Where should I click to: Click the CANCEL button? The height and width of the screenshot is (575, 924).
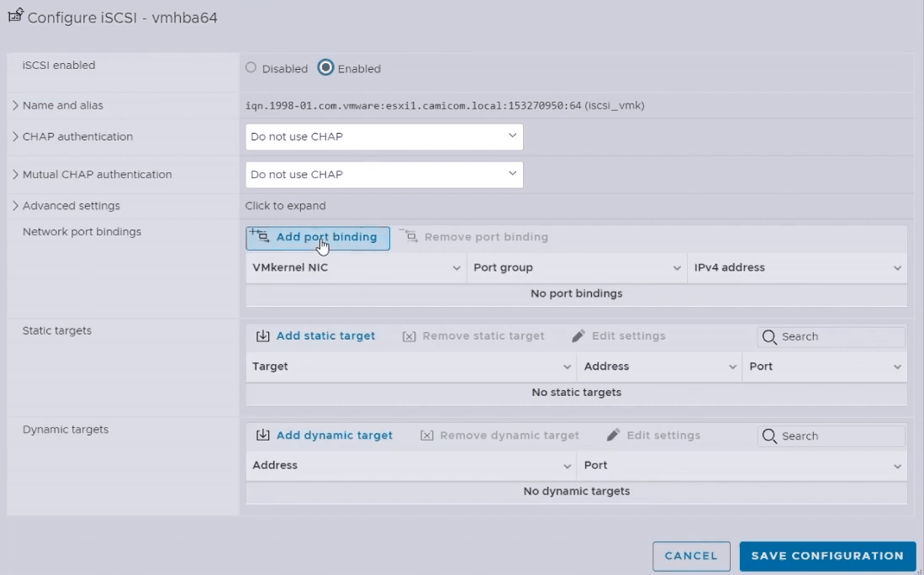coord(691,557)
